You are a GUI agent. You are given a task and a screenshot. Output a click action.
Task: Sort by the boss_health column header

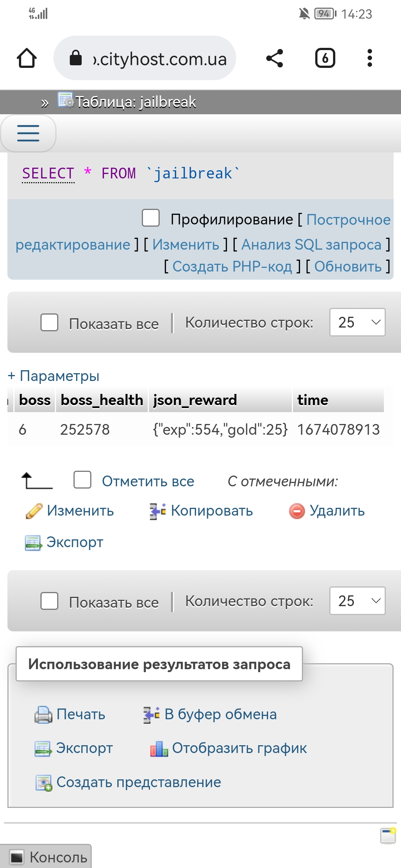pyautogui.click(x=102, y=400)
